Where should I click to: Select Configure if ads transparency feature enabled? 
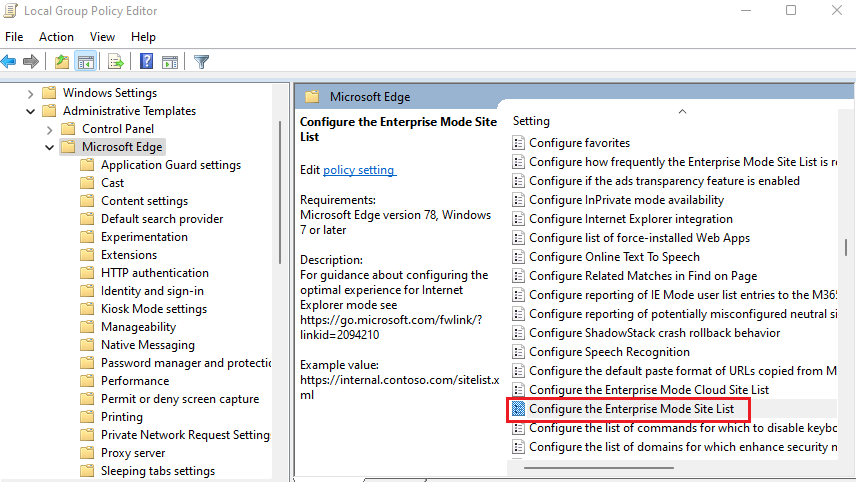click(x=664, y=181)
